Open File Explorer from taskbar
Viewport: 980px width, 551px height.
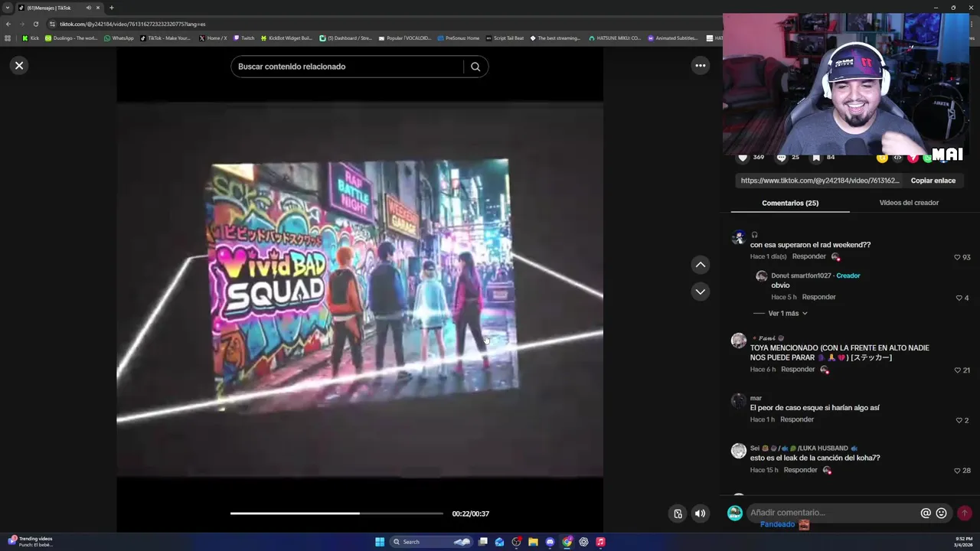point(533,542)
